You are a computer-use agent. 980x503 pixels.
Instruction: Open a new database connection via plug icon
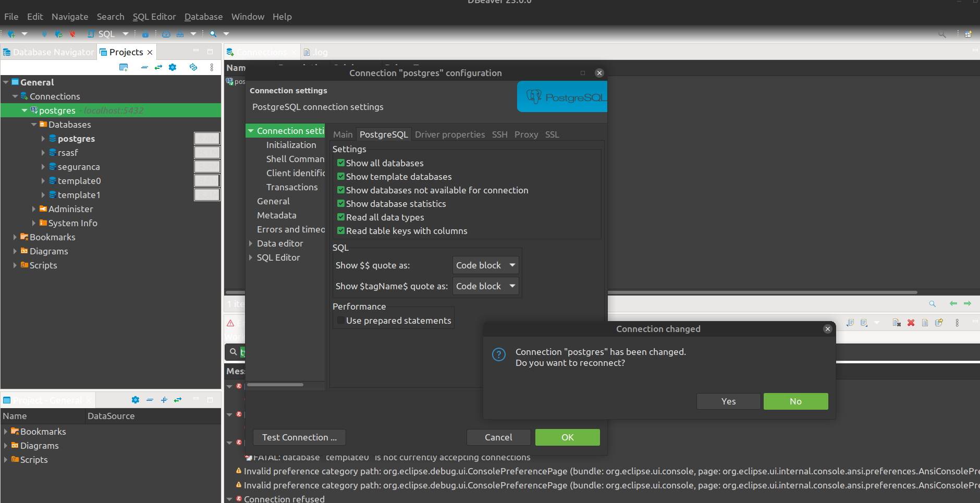tap(11, 34)
